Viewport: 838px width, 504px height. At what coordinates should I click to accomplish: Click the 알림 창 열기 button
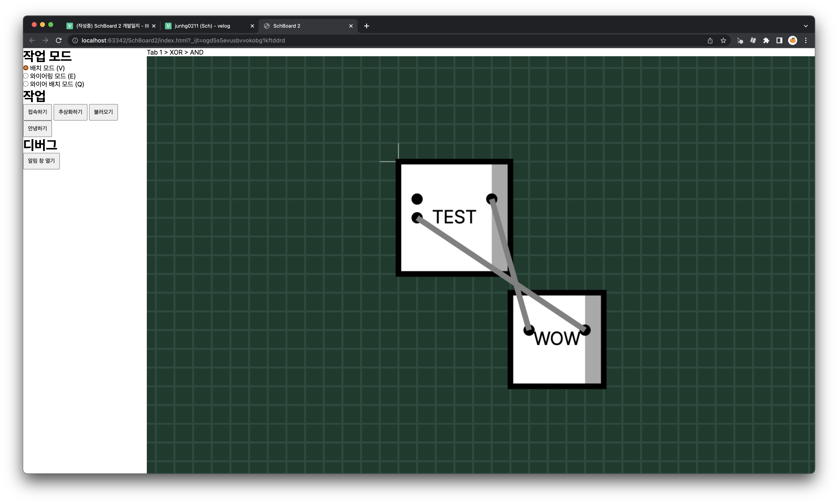[41, 161]
